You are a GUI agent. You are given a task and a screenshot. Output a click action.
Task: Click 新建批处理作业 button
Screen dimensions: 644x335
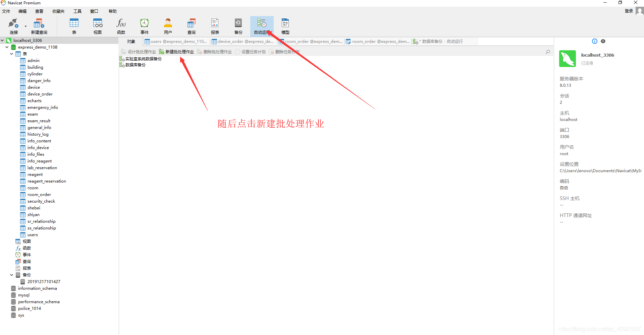176,52
